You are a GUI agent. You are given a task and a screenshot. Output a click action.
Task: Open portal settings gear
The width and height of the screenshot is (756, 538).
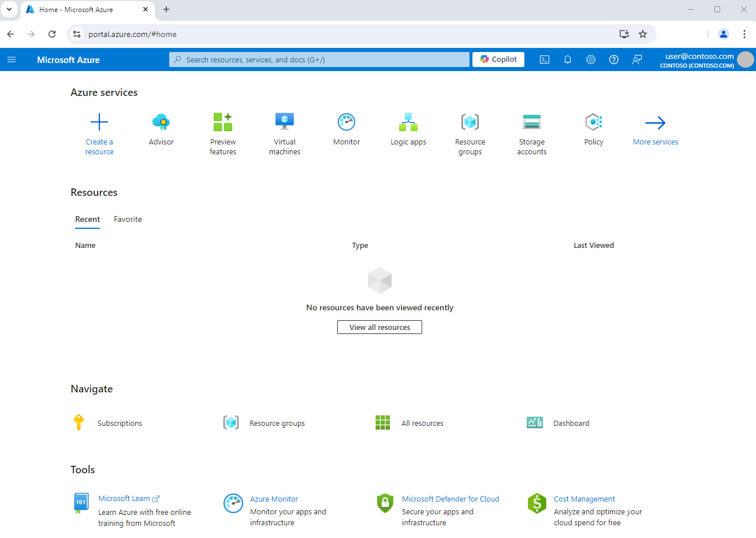(591, 60)
